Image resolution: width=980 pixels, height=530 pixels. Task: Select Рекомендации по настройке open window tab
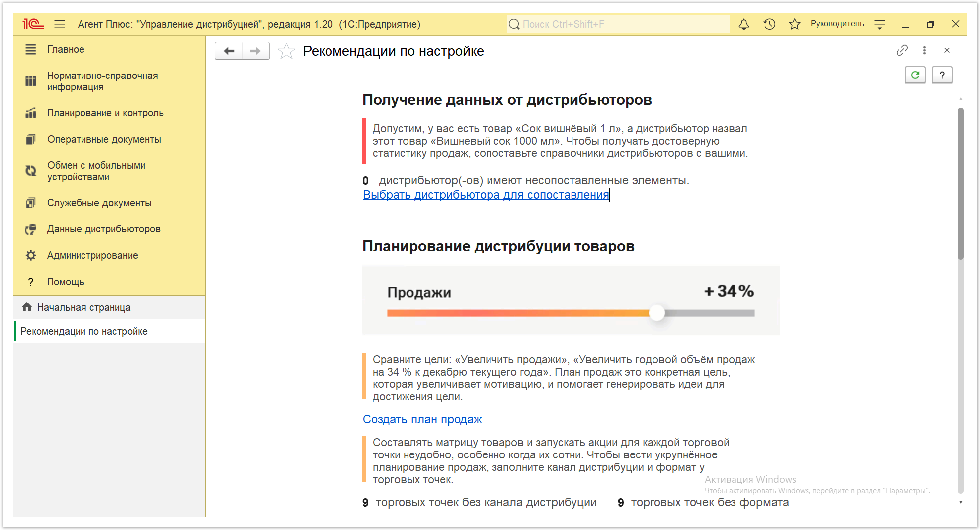(109, 331)
